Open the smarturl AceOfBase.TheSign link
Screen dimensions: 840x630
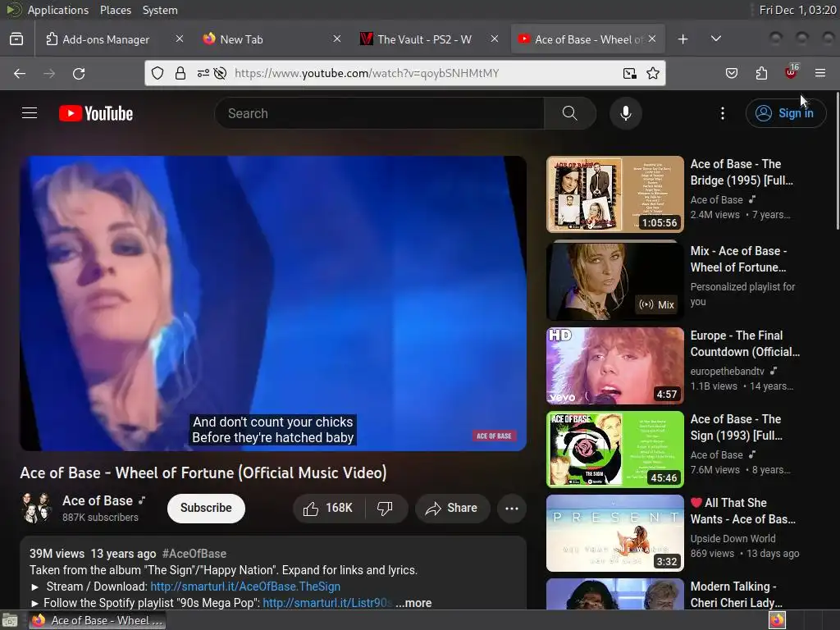tap(245, 586)
